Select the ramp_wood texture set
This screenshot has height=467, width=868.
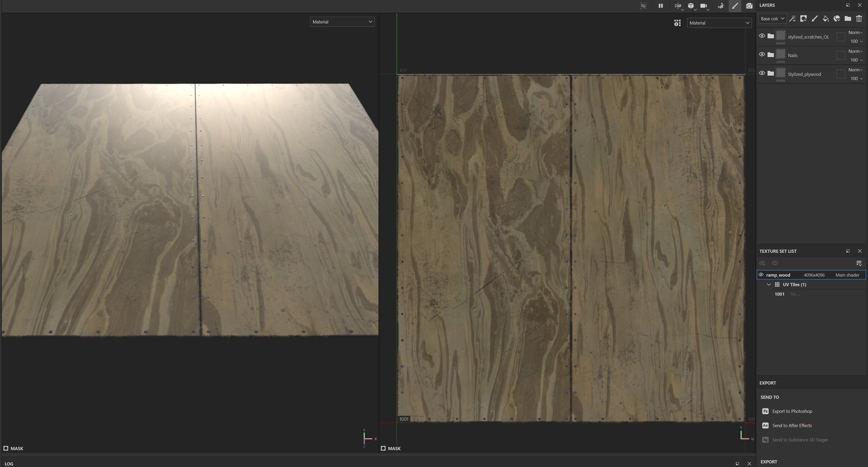click(x=811, y=275)
